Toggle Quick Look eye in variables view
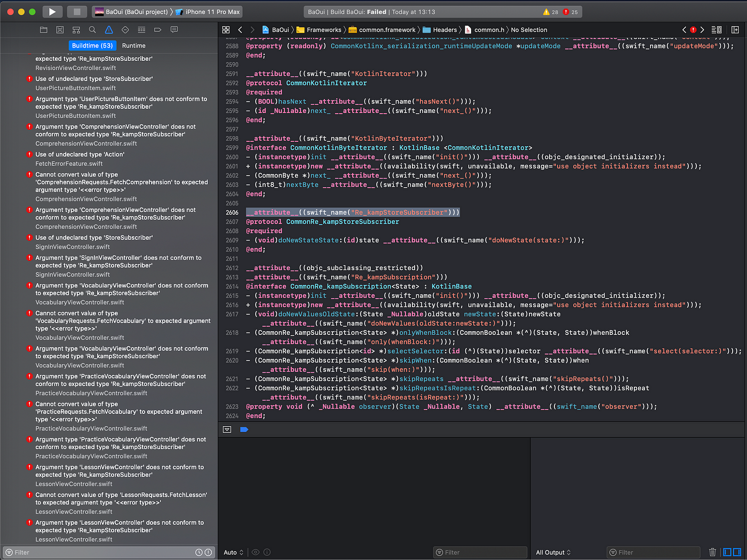 click(256, 553)
